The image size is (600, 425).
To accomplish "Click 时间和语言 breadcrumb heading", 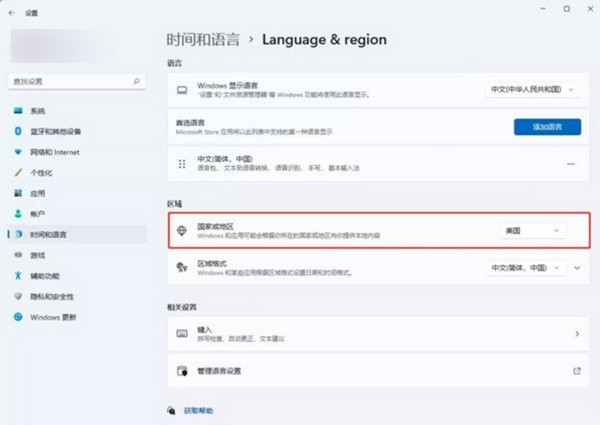I will pyautogui.click(x=203, y=40).
